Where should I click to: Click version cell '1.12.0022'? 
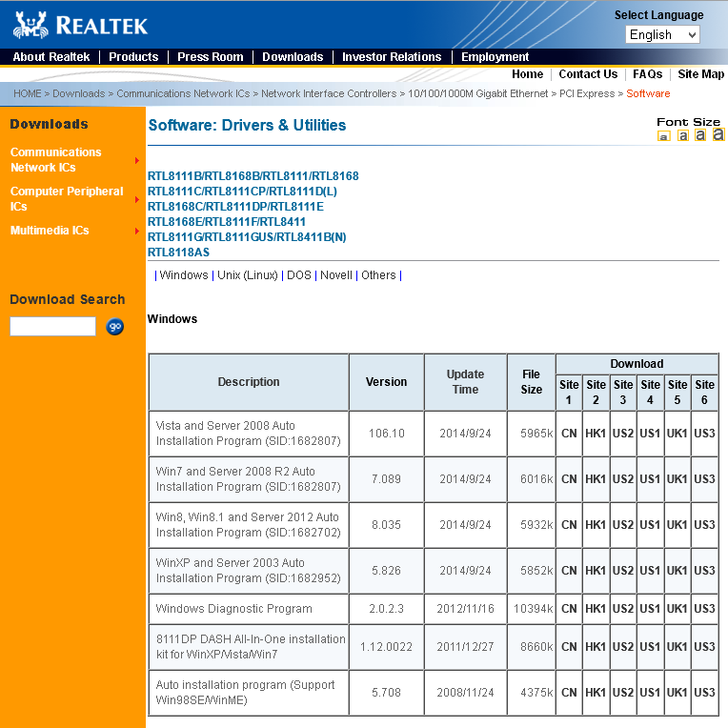(386, 647)
